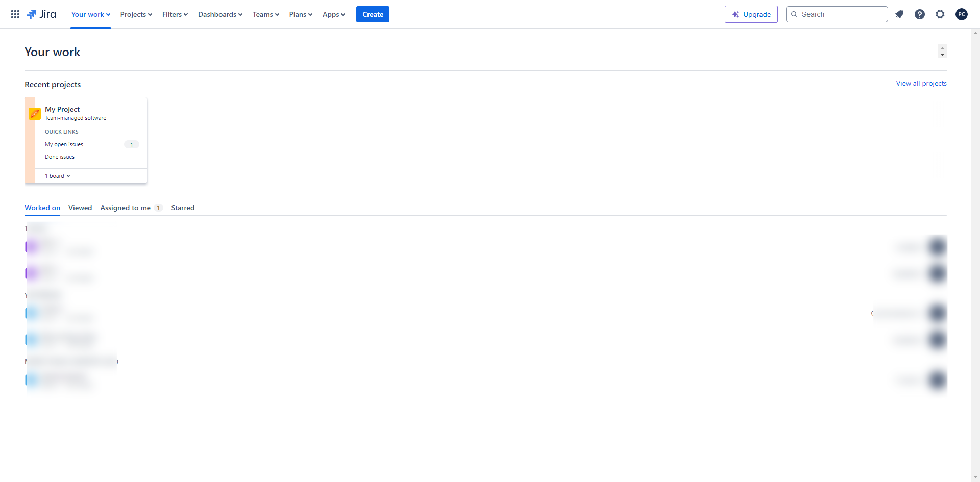Open My open issues quick link
Image resolution: width=980 pixels, height=482 pixels.
coord(64,144)
